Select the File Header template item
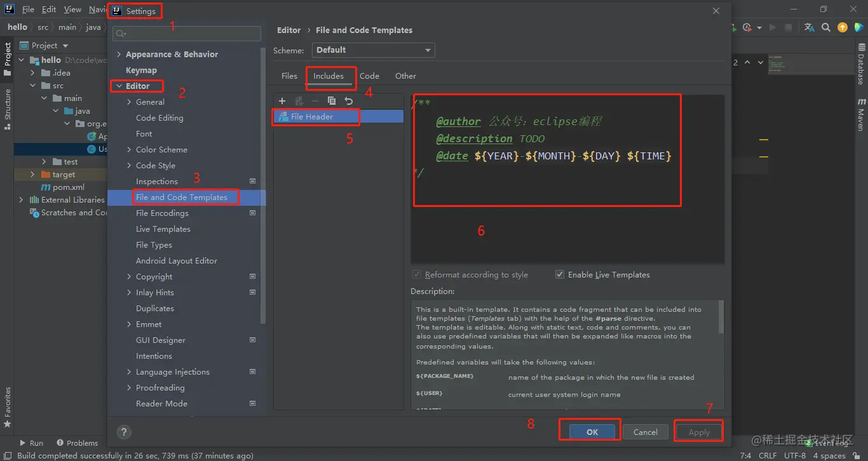 (339, 116)
